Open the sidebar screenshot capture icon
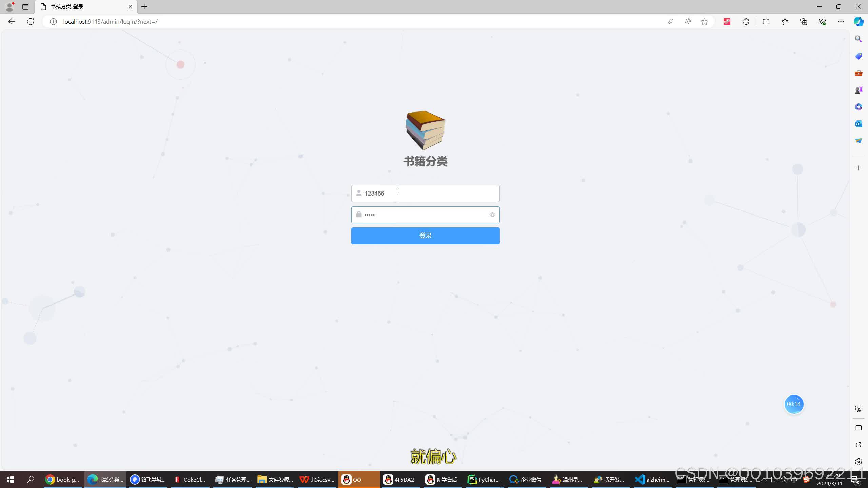This screenshot has width=868, height=488. (859, 409)
